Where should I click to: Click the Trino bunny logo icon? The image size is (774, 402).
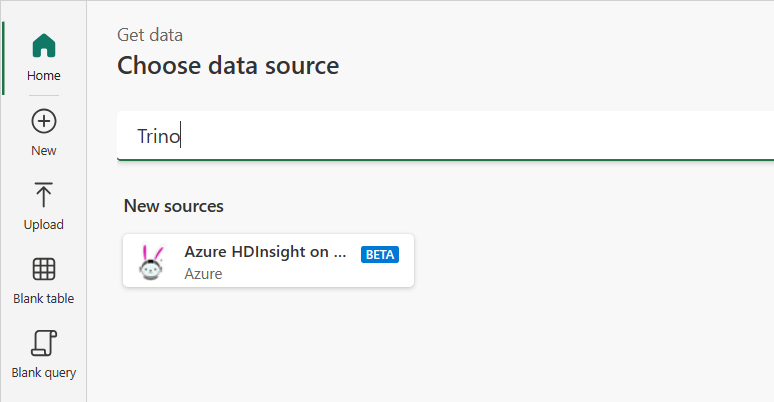152,262
